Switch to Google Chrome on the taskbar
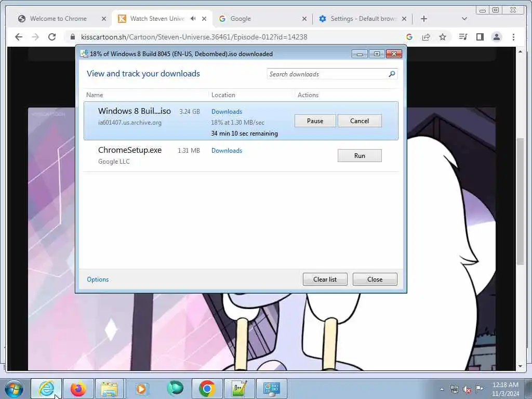 click(207, 389)
